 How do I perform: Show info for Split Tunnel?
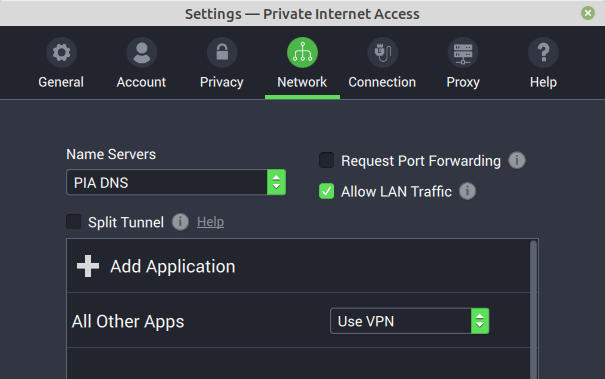tap(180, 222)
